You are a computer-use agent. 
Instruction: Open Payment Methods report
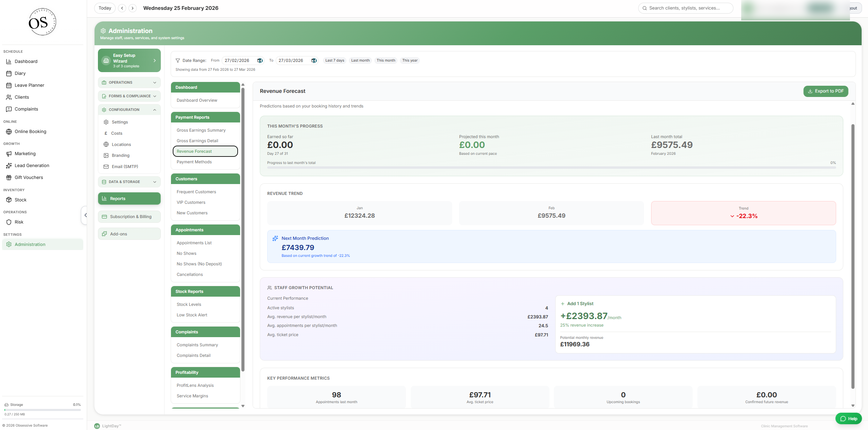pos(194,162)
